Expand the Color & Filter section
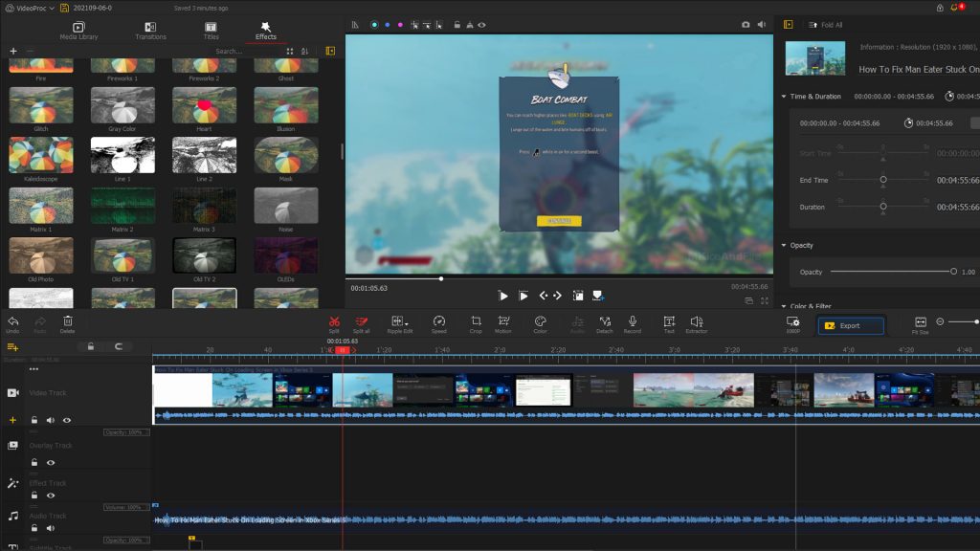The image size is (980, 551). point(784,306)
